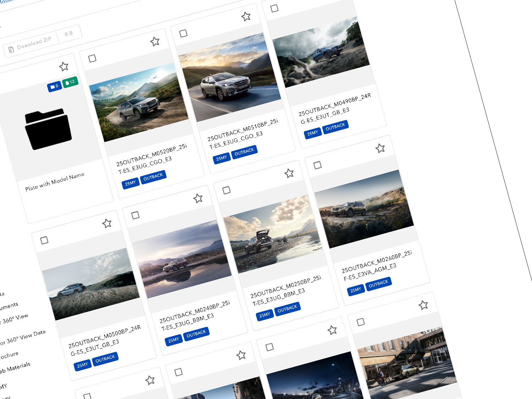Open the black folder icon

48,129
